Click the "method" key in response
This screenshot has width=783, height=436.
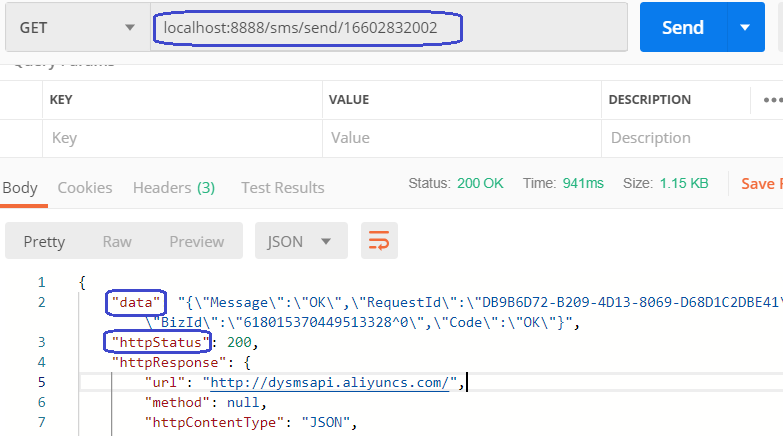tap(178, 403)
